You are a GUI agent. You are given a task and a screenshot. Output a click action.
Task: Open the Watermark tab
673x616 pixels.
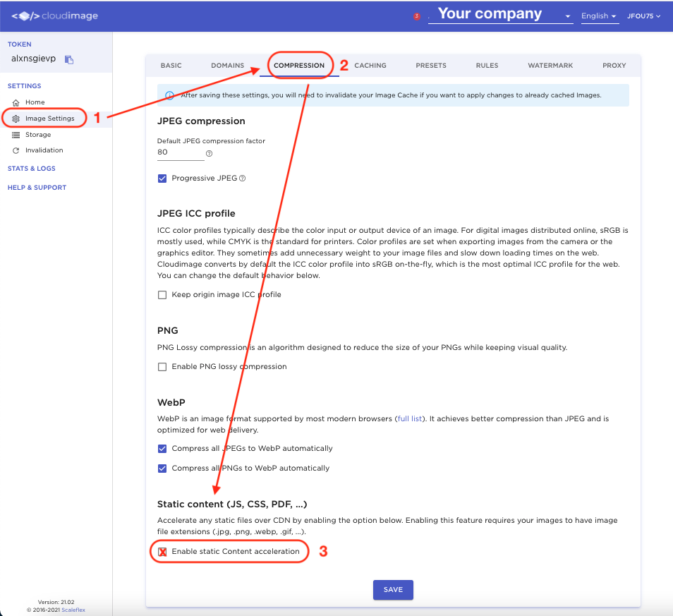[550, 66]
